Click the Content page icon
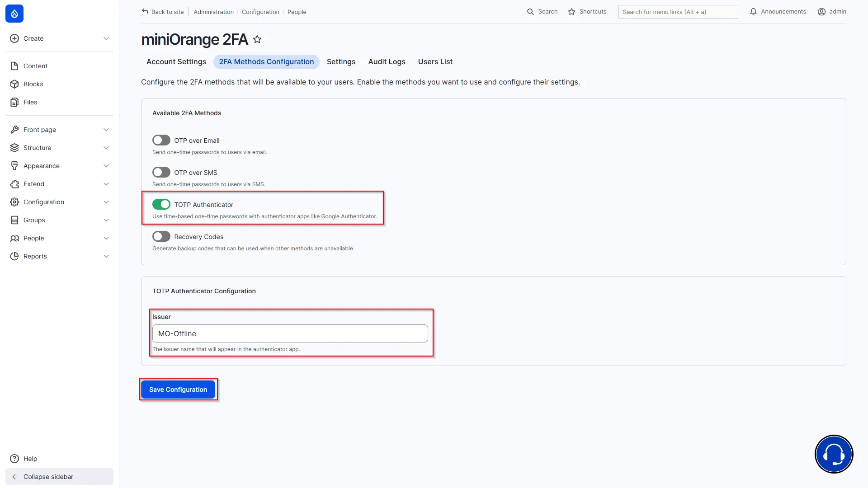 tap(14, 66)
